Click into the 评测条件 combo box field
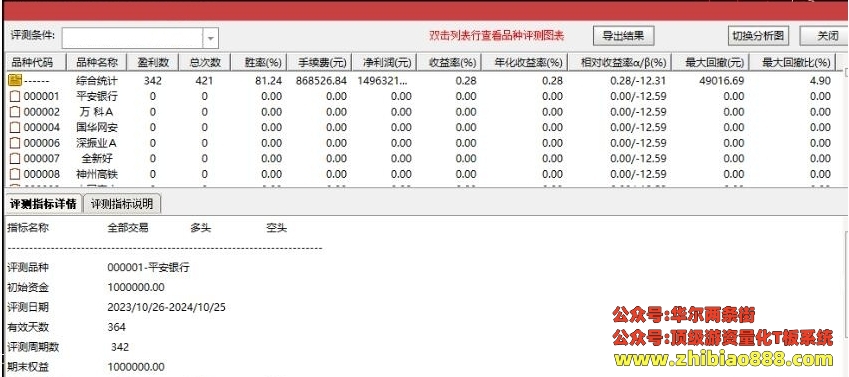 (132, 38)
